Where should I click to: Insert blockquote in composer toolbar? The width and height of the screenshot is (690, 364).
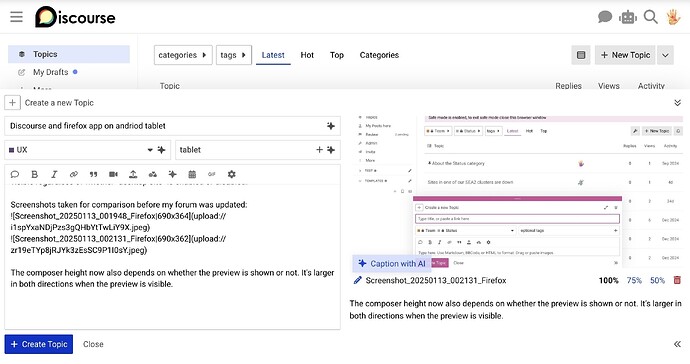click(x=93, y=174)
